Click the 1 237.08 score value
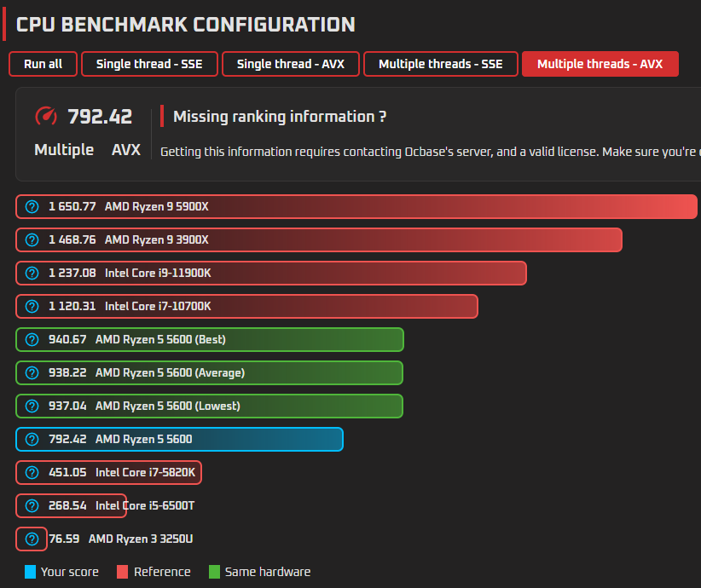The height and width of the screenshot is (588, 701). click(x=72, y=273)
